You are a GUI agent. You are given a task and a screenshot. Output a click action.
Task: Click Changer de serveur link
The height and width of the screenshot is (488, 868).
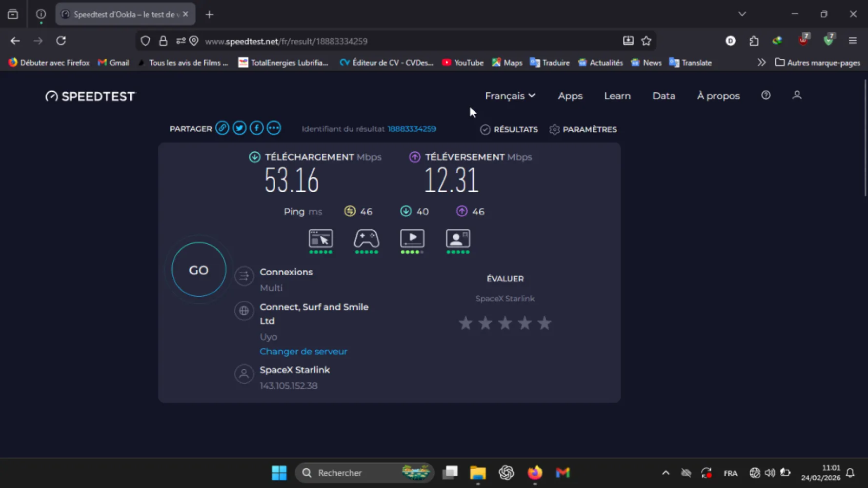tap(303, 351)
